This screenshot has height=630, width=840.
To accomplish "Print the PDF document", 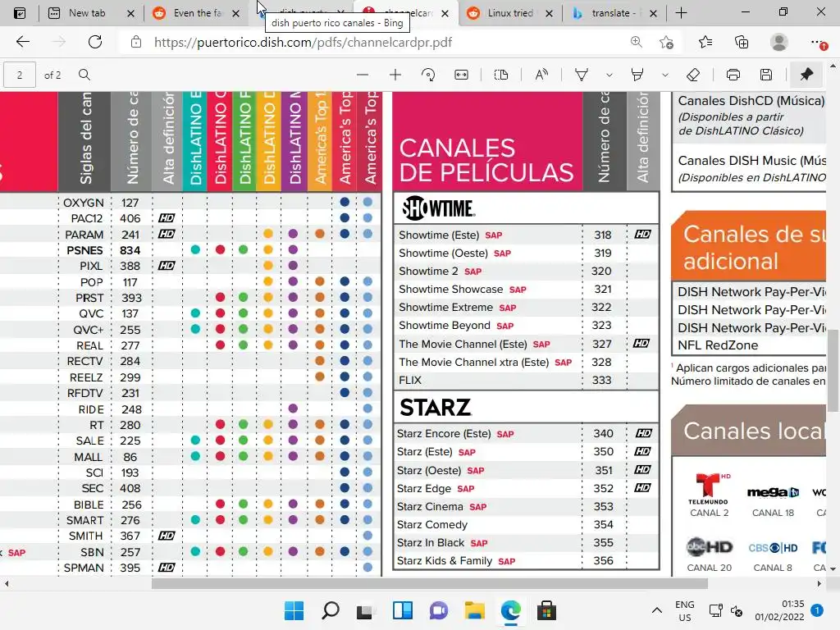I will 733,75.
